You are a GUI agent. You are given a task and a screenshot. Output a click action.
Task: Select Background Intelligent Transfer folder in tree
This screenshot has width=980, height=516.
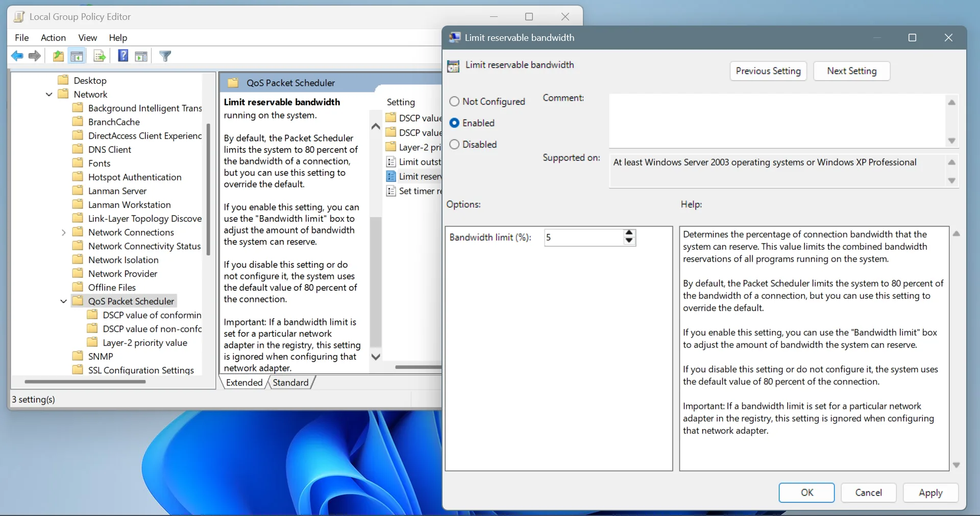(145, 108)
